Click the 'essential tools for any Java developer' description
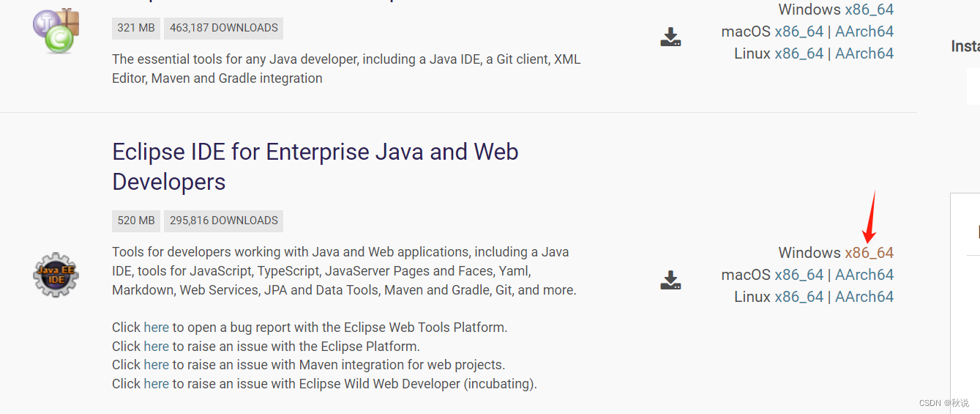980x414 pixels. (x=346, y=69)
